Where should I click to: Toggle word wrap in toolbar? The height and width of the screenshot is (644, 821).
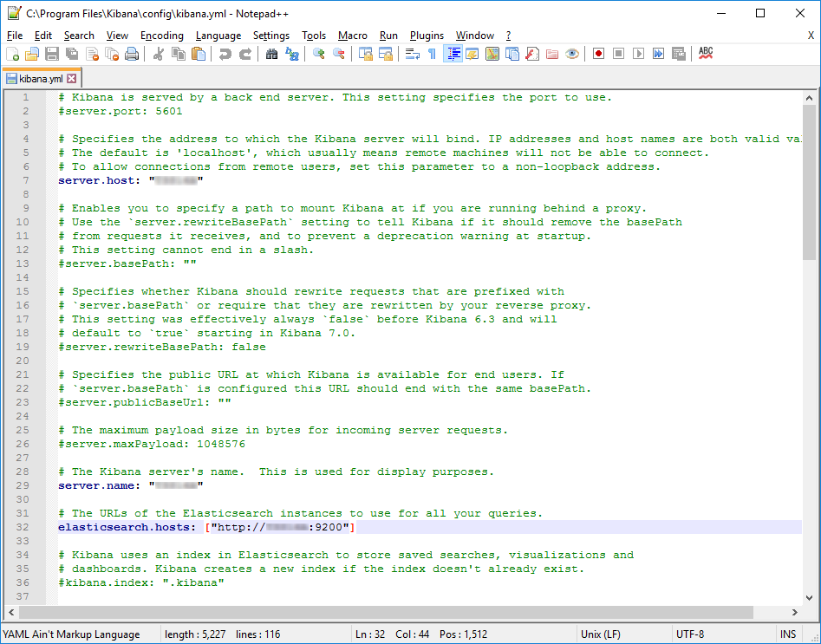(412, 54)
